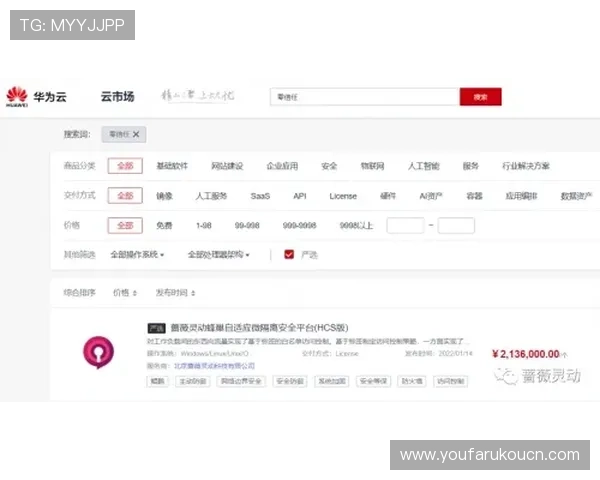Choose 数据资产 delivery method

point(576,196)
